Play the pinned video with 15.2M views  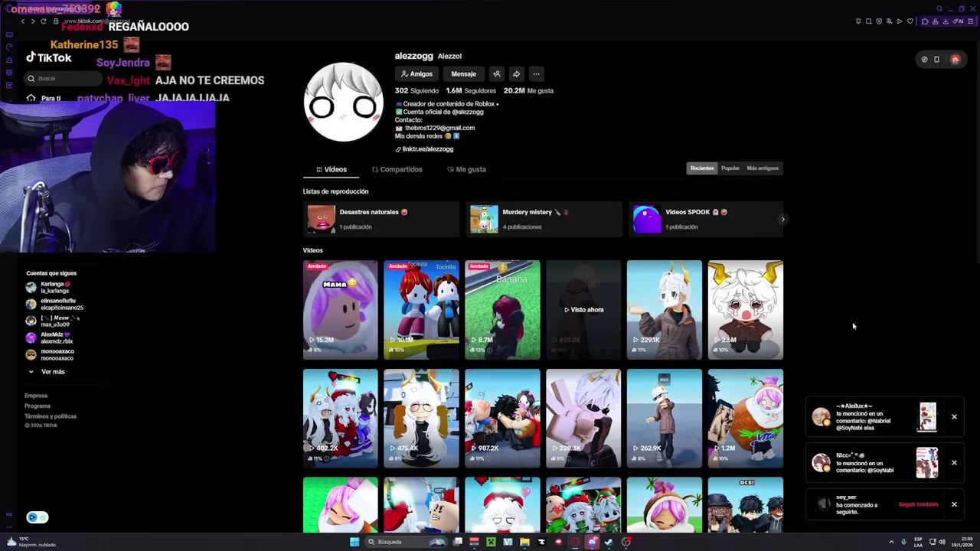pyautogui.click(x=341, y=310)
